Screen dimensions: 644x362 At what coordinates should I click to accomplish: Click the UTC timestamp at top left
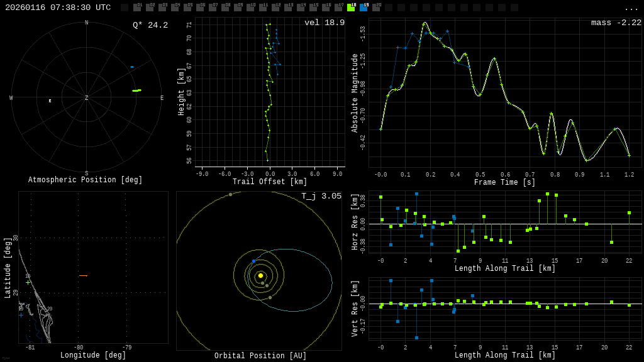58,8
